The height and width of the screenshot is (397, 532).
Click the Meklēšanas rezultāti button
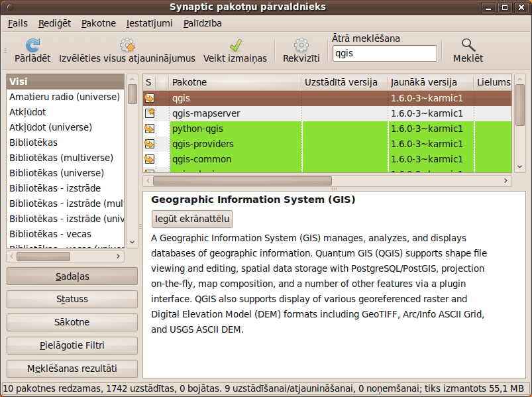(72, 369)
